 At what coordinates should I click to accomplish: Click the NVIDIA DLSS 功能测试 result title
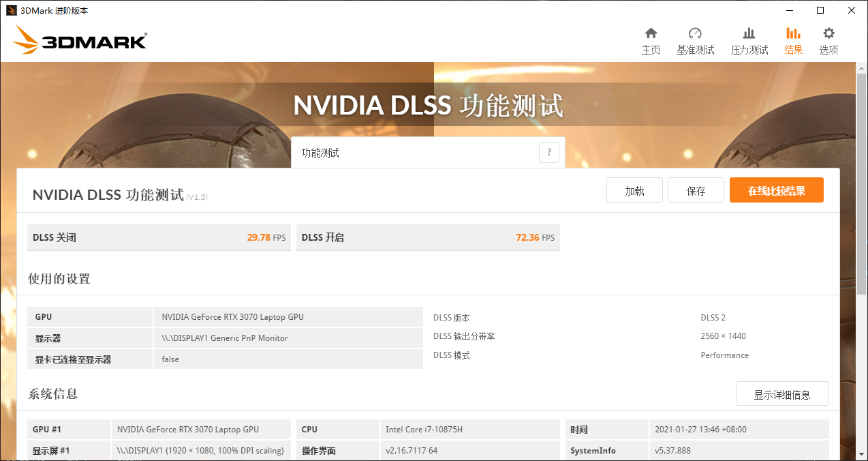tap(108, 194)
